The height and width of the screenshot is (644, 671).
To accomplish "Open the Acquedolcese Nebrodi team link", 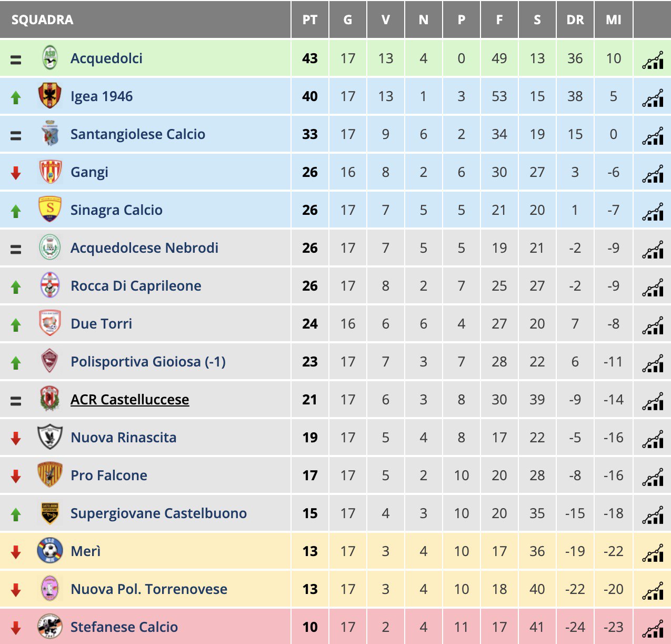I will (144, 248).
